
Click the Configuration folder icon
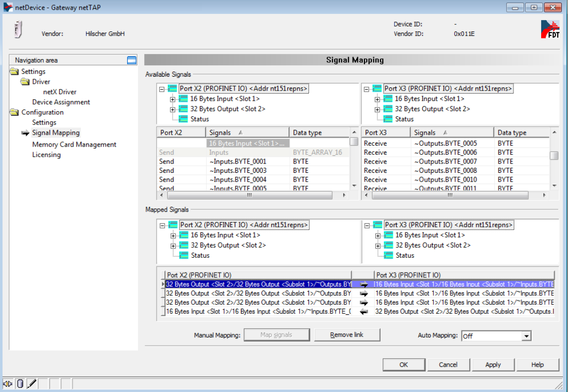14,112
